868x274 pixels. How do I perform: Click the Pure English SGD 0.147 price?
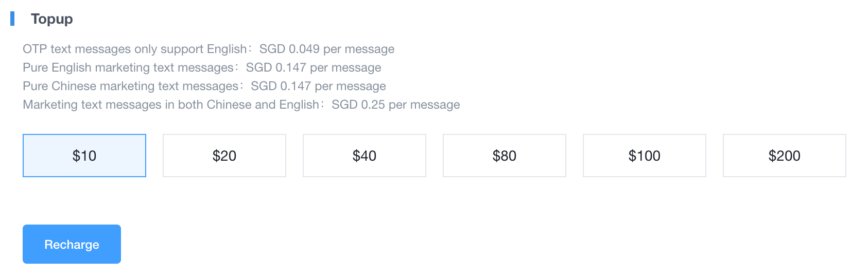click(314, 67)
